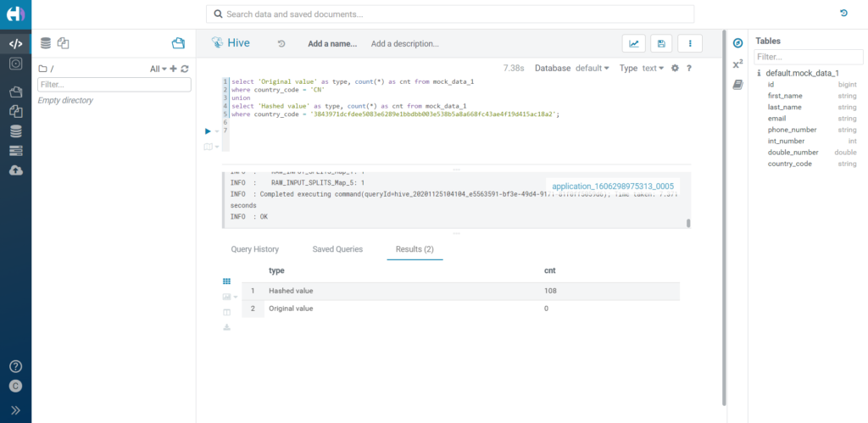Select the Hashed value result row
868x423 pixels.
click(460, 291)
